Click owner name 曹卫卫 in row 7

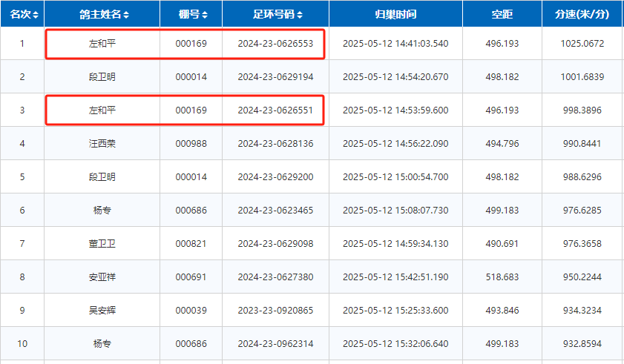[102, 244]
